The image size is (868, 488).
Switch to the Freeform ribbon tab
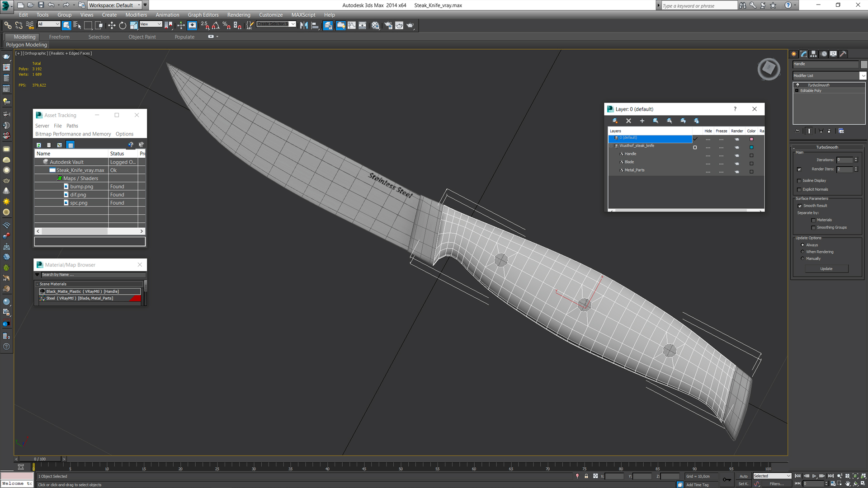[x=59, y=37]
